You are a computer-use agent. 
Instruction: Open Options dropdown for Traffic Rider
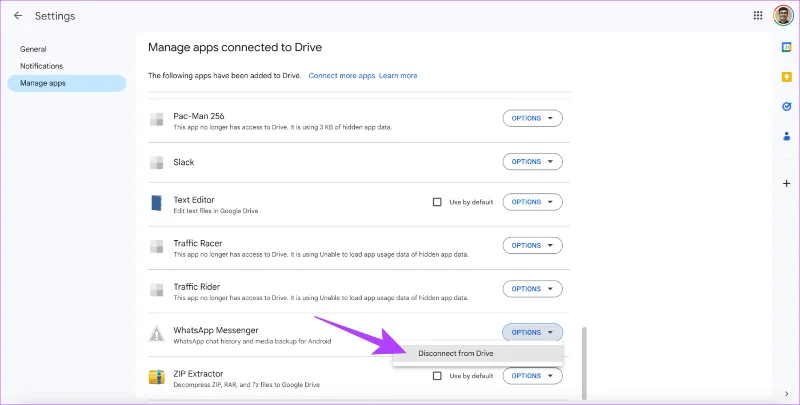(x=533, y=289)
